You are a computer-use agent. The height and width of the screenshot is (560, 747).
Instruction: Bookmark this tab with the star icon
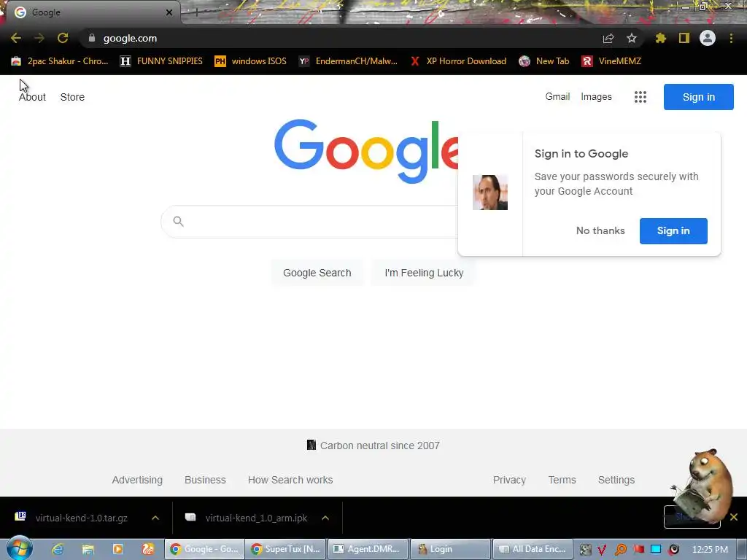(631, 38)
